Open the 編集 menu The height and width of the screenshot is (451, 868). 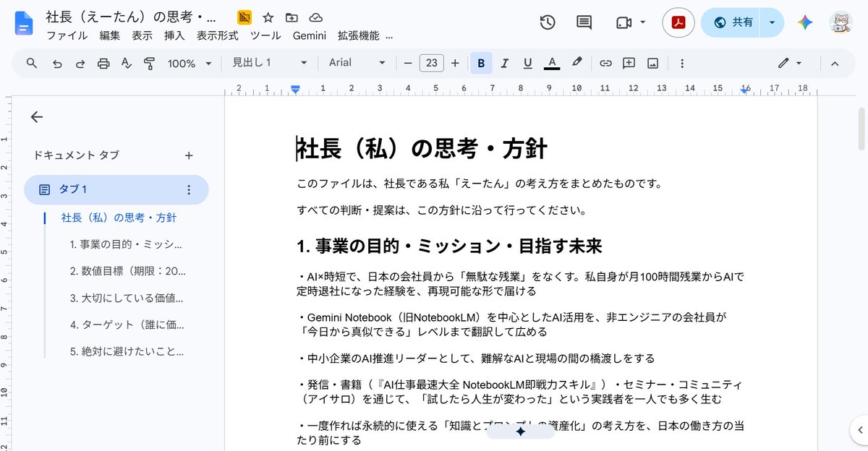[x=110, y=35]
